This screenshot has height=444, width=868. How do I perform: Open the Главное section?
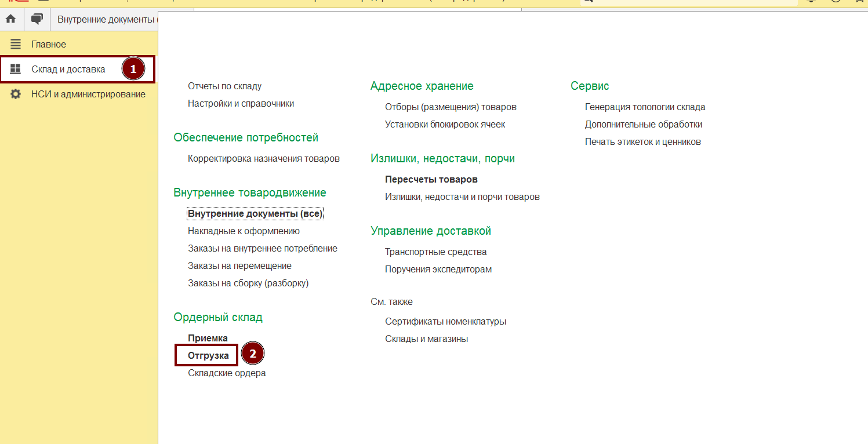[49, 45]
